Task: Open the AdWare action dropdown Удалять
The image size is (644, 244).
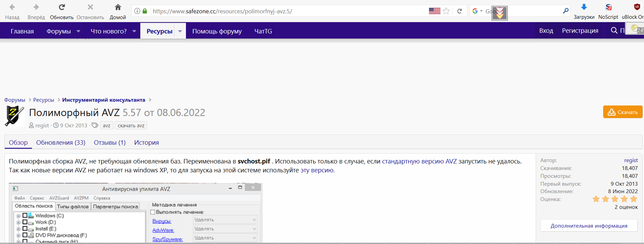Action: point(225,229)
